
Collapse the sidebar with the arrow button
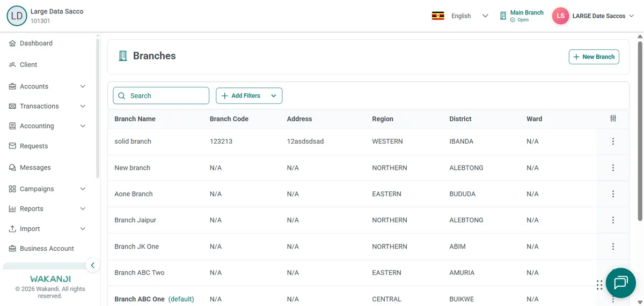(92, 265)
